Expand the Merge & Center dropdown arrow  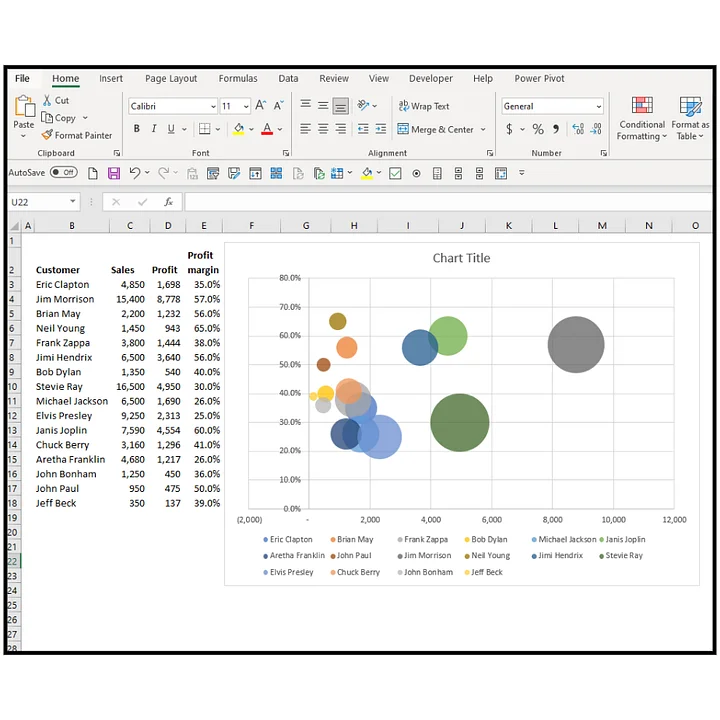click(483, 129)
